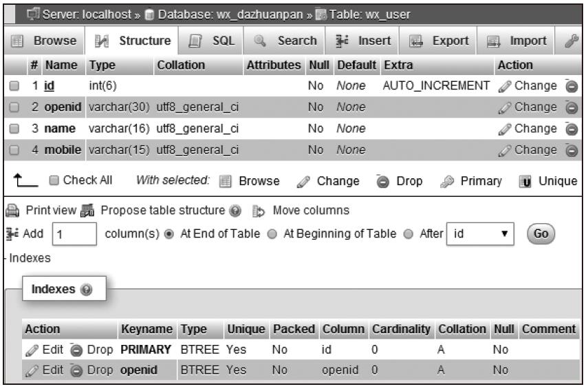Click the Unique action for selected columns
The height and width of the screenshot is (389, 588).
pyautogui.click(x=548, y=181)
